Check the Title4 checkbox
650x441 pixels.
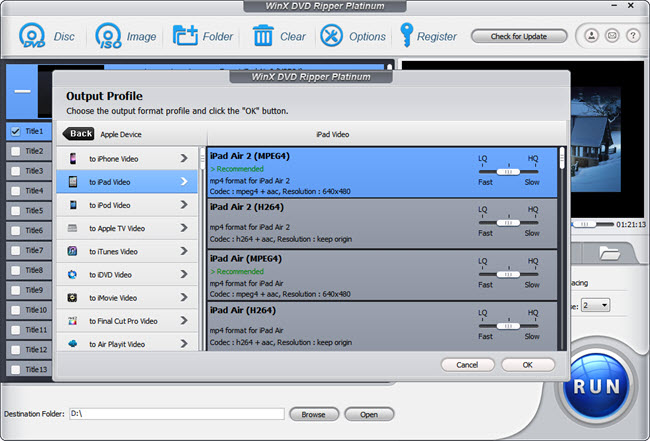16,191
